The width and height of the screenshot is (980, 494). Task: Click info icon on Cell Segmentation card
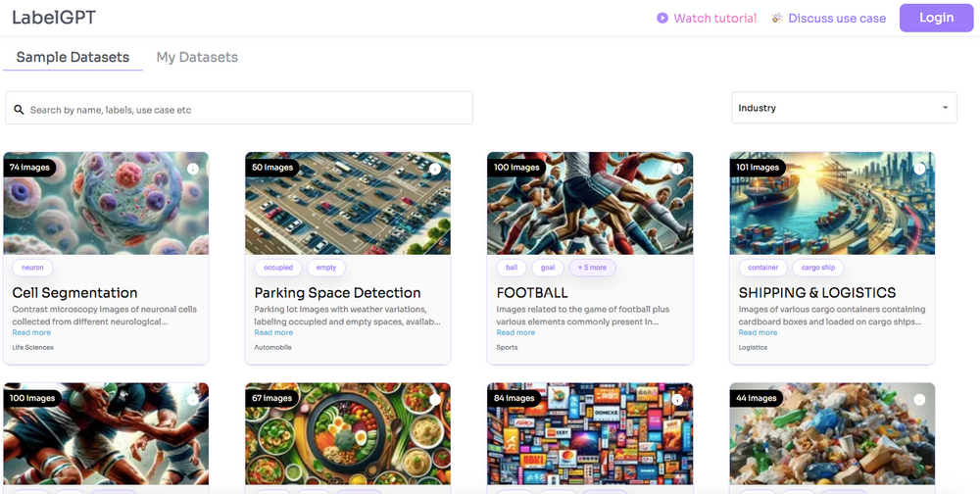pos(193,169)
